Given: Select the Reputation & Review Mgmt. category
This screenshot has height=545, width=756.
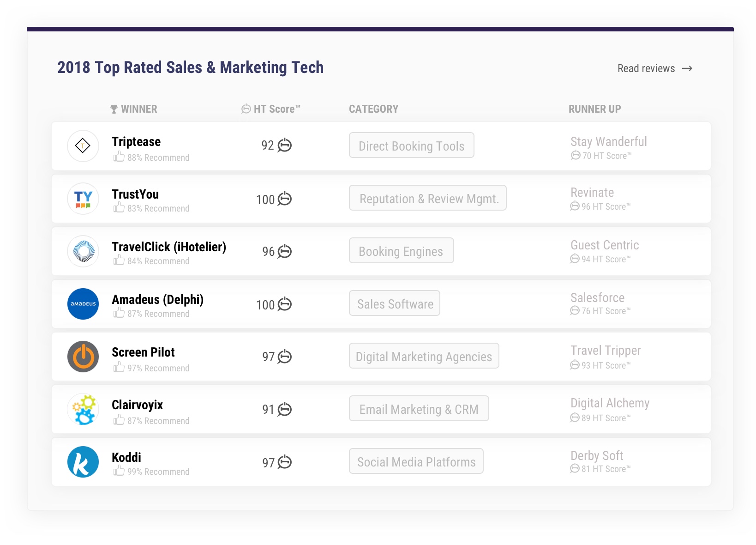Looking at the screenshot, I should click(428, 198).
